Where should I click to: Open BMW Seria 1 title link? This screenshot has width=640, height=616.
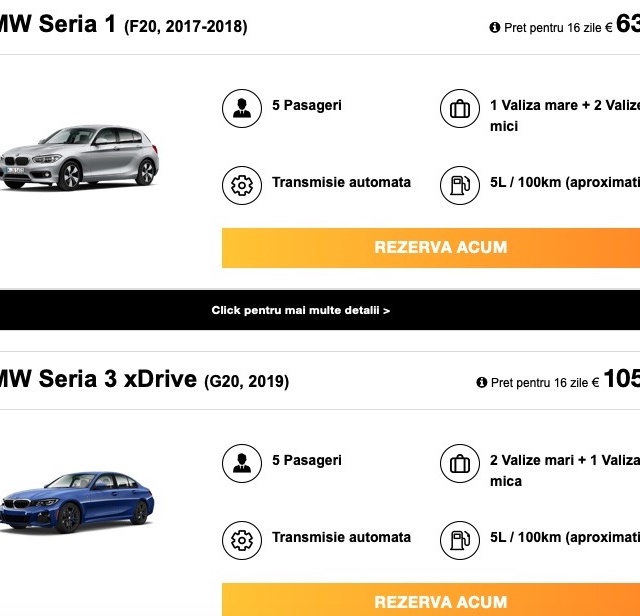tap(59, 25)
